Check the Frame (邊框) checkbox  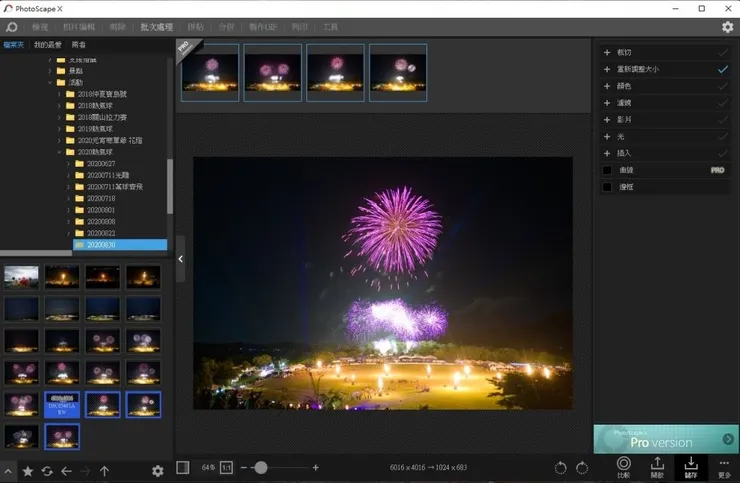(x=607, y=187)
